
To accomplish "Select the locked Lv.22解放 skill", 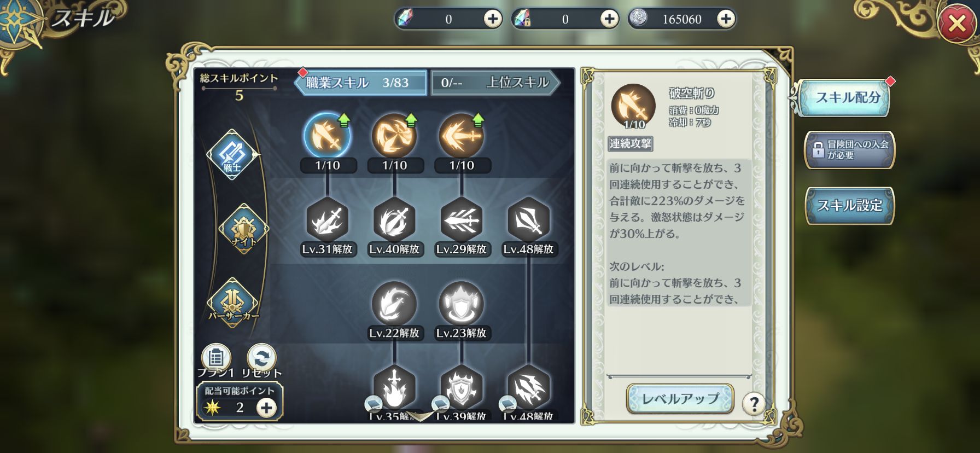I will tap(394, 304).
